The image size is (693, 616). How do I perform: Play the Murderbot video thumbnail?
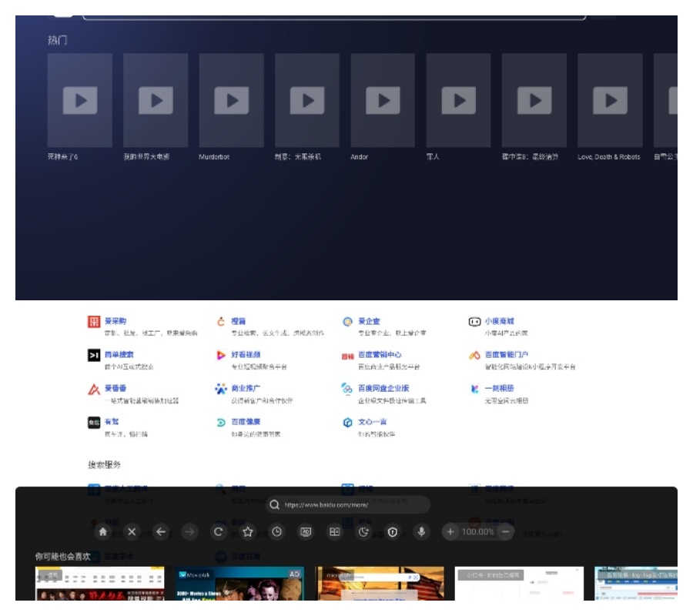pyautogui.click(x=231, y=100)
